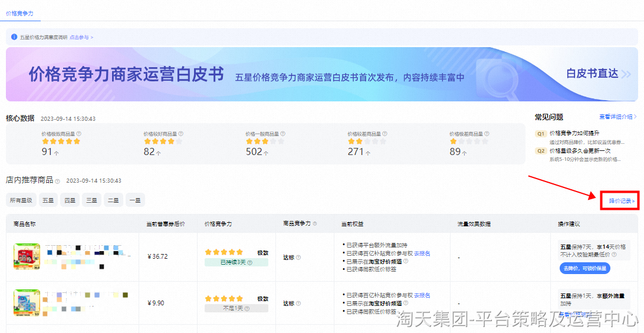The width and height of the screenshot is (644, 333).
Task: Filter products by 五星
Action: [x=48, y=200]
